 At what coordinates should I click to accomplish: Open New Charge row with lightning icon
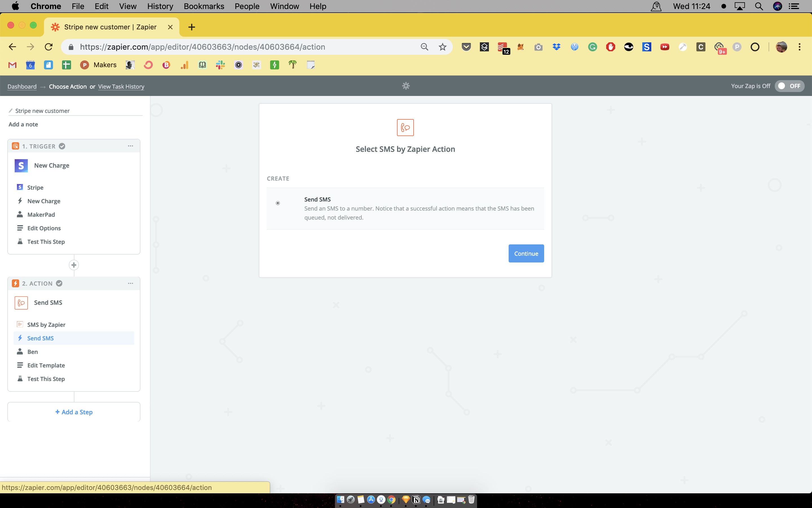click(74, 201)
